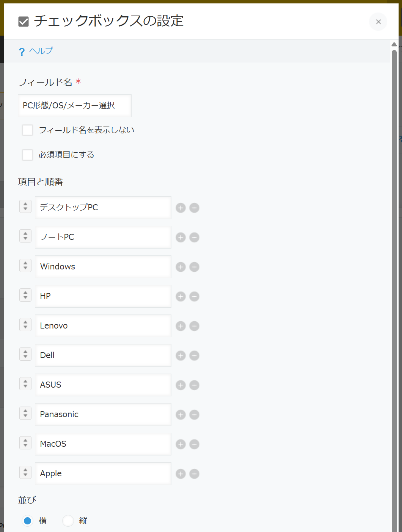Click the reorder handle for デスクトップPC
The height and width of the screenshot is (532, 402).
point(25,207)
